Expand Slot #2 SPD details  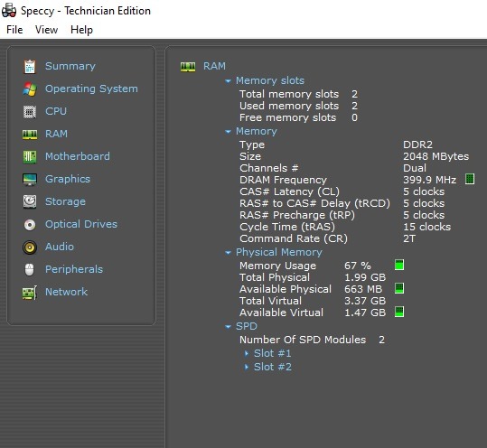pos(247,367)
